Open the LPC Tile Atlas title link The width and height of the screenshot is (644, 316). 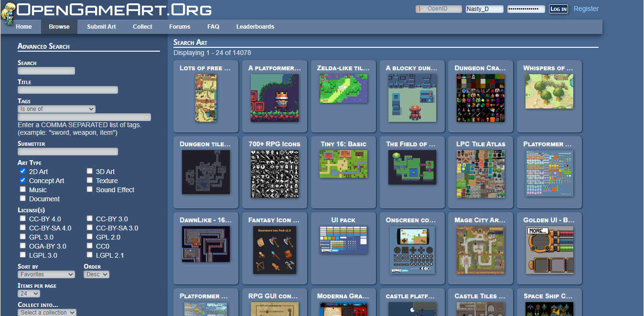click(480, 144)
